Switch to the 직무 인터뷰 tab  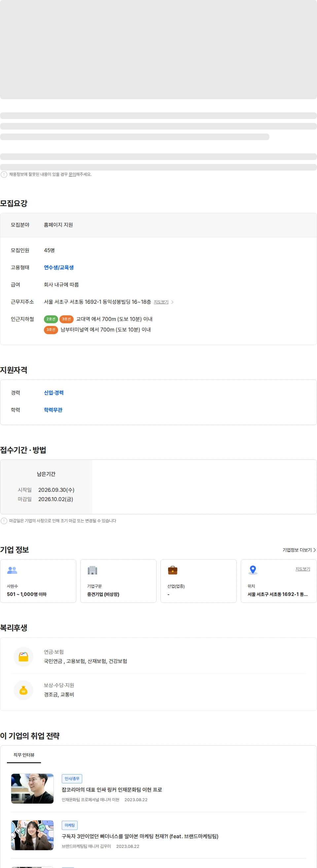pos(24,755)
